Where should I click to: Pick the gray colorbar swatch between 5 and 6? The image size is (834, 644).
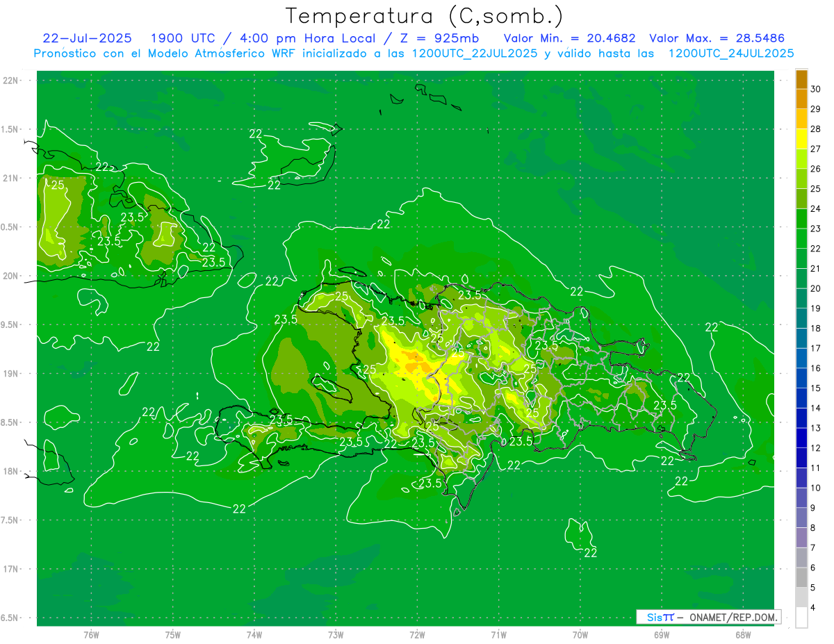[801, 577]
